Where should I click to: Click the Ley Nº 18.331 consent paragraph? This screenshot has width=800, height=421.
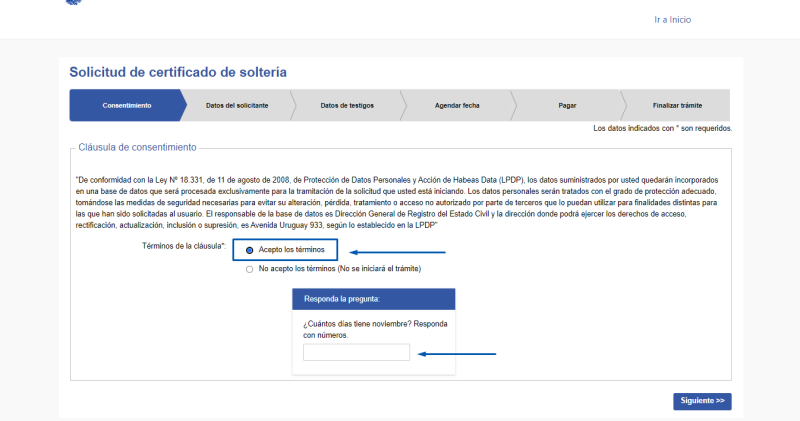click(400, 202)
